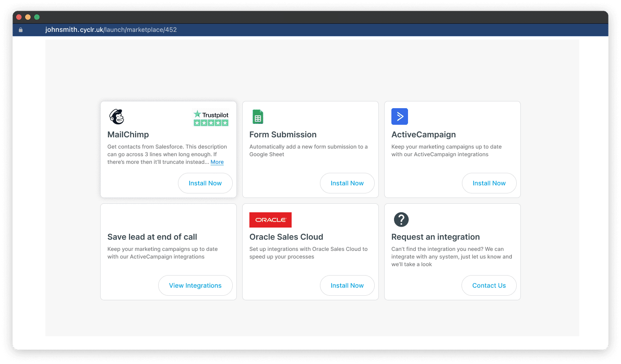
Task: Click the padlock icon in the address bar
Action: 20,30
